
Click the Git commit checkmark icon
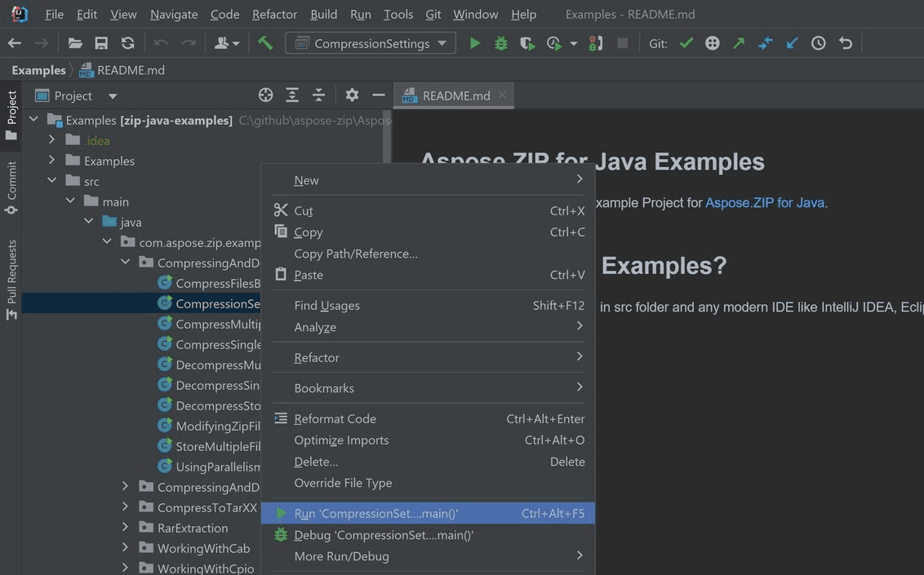coord(686,43)
